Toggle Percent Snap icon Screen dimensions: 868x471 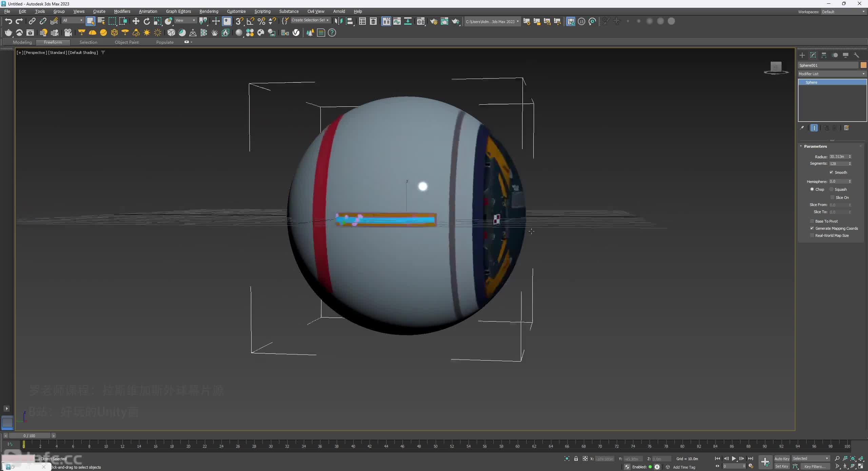(261, 21)
